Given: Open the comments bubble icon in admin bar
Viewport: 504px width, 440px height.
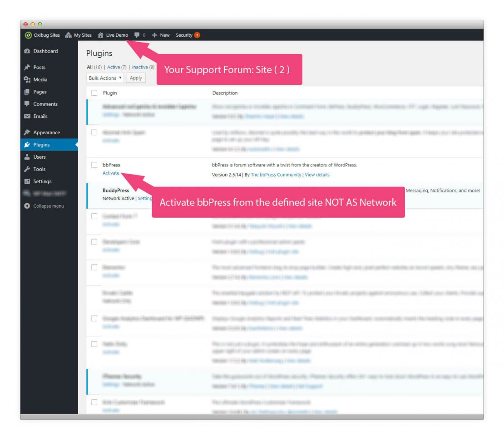Looking at the screenshot, I should coord(138,35).
